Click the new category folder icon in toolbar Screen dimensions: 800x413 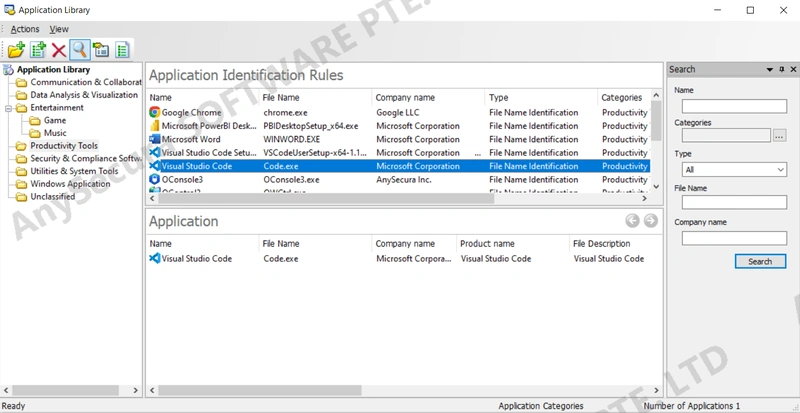16,50
